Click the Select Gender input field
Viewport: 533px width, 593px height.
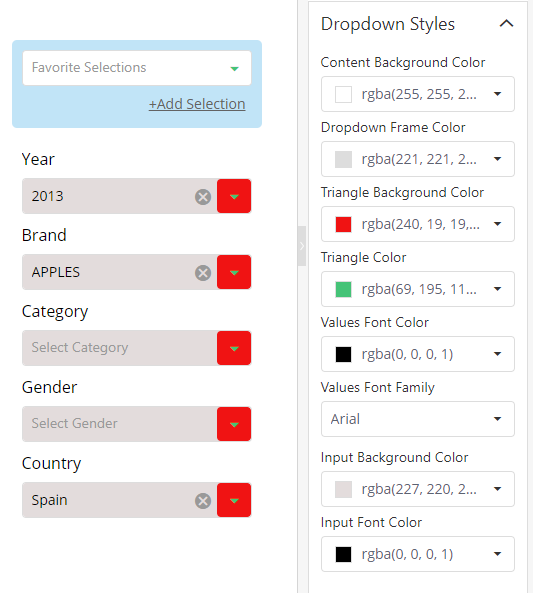[120, 424]
